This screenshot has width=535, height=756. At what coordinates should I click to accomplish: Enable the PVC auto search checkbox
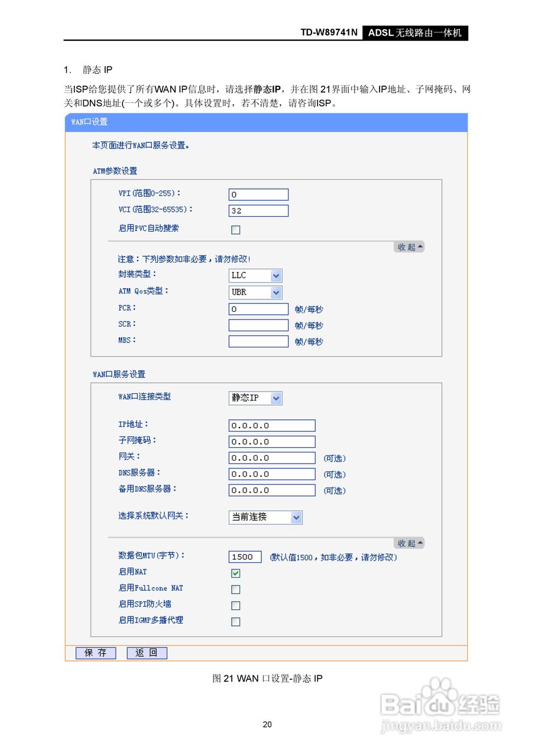click(235, 230)
